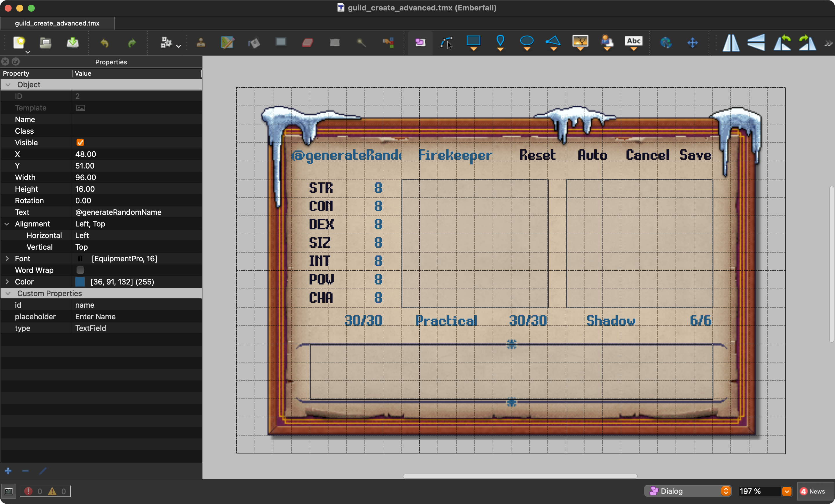Collapse the Alignment property group

click(7, 224)
